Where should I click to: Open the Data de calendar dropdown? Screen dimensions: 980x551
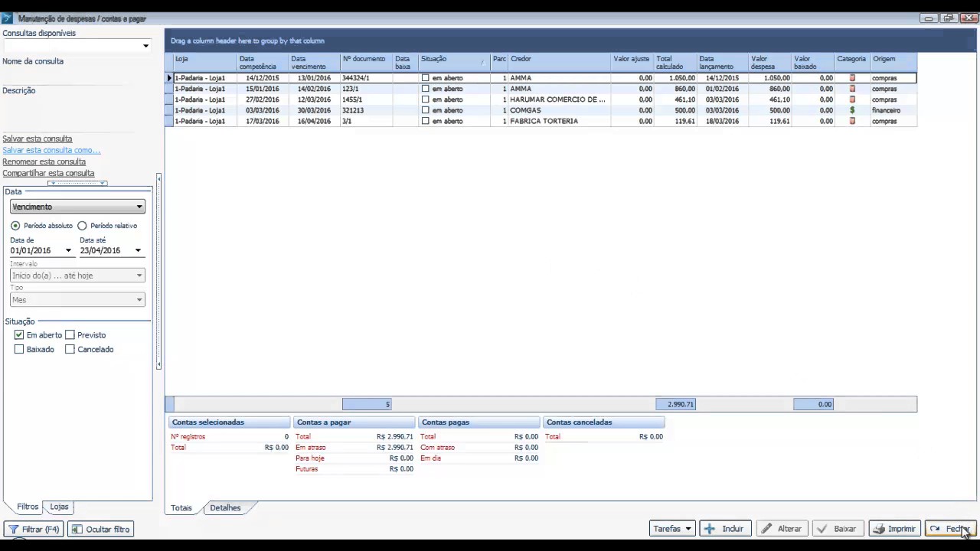68,250
